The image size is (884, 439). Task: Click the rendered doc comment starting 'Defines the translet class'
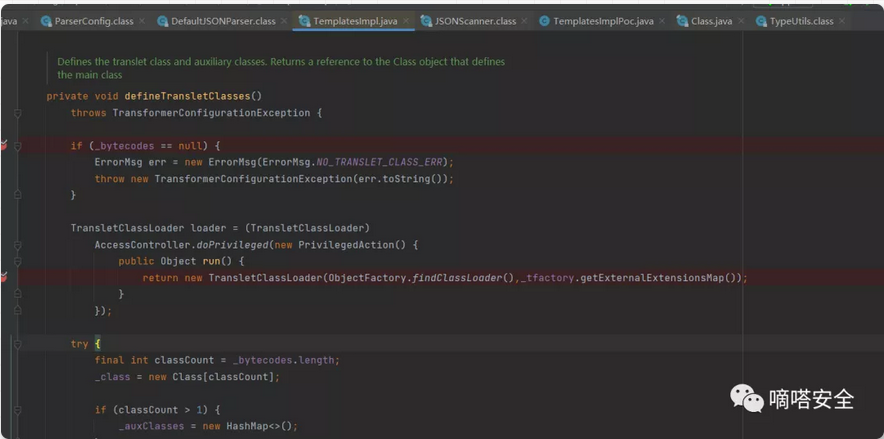pyautogui.click(x=281, y=68)
